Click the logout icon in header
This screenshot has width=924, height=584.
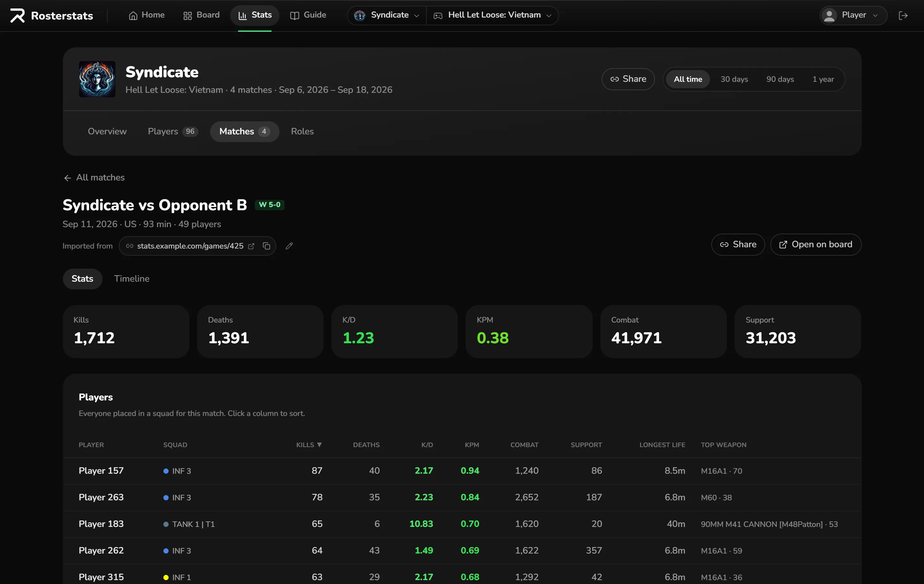point(903,15)
